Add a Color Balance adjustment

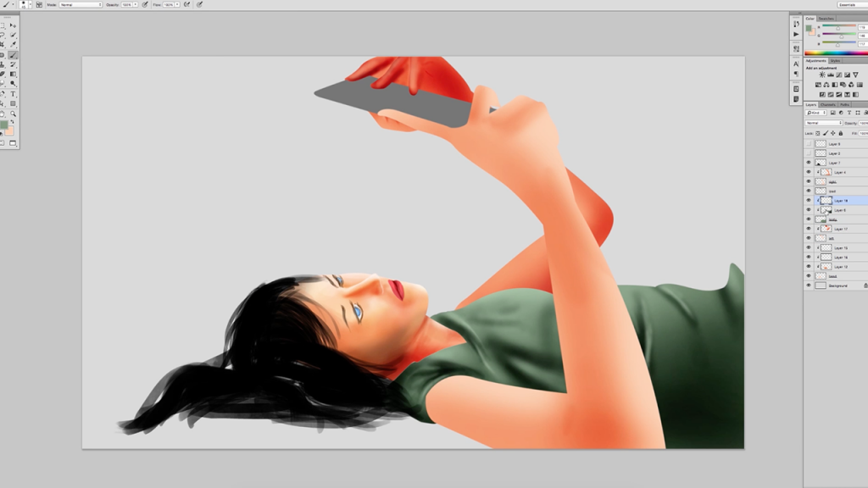[826, 85]
